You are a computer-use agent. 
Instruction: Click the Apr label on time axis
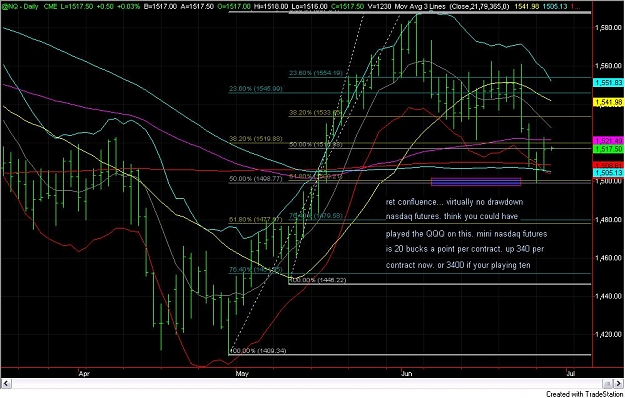pyautogui.click(x=83, y=374)
